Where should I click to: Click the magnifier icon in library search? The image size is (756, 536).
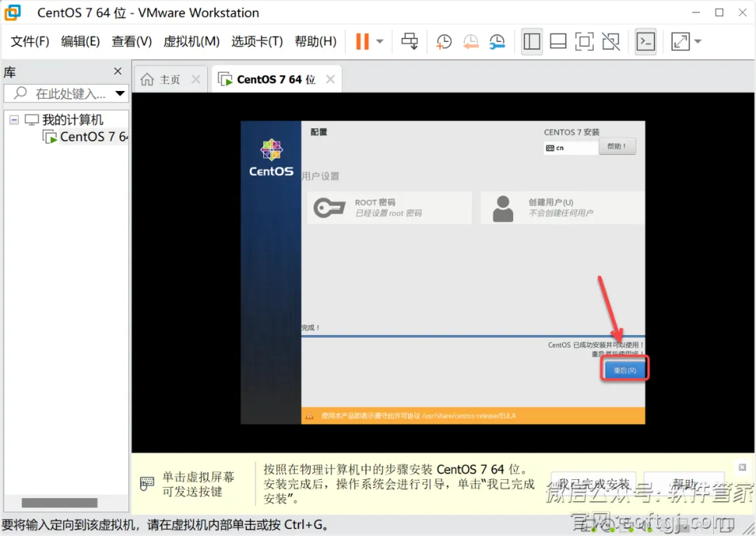(20, 92)
